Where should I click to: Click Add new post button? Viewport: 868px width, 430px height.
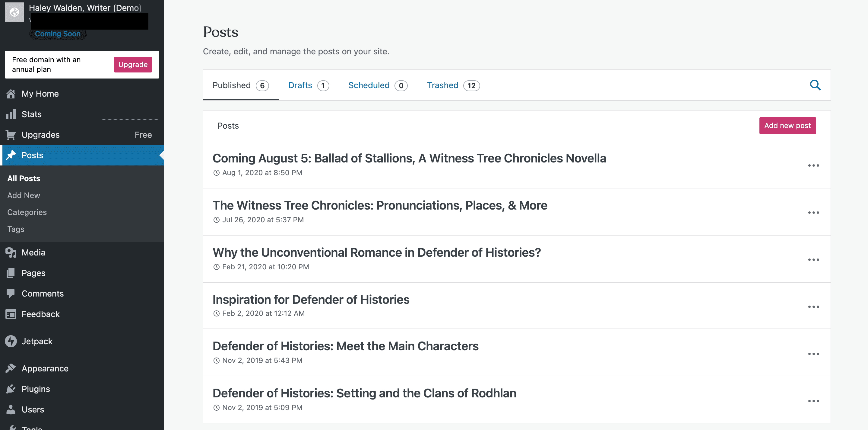[787, 125]
